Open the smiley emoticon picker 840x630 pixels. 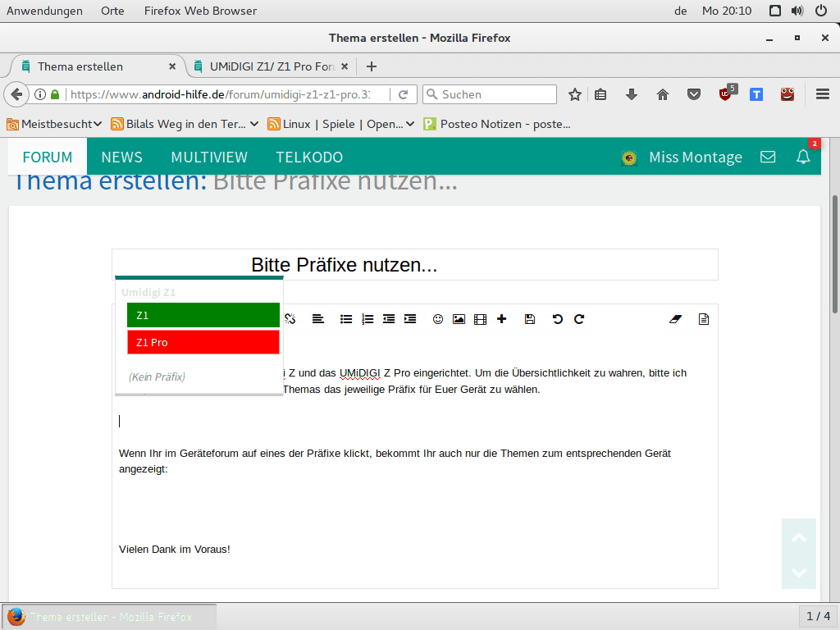[x=438, y=319]
